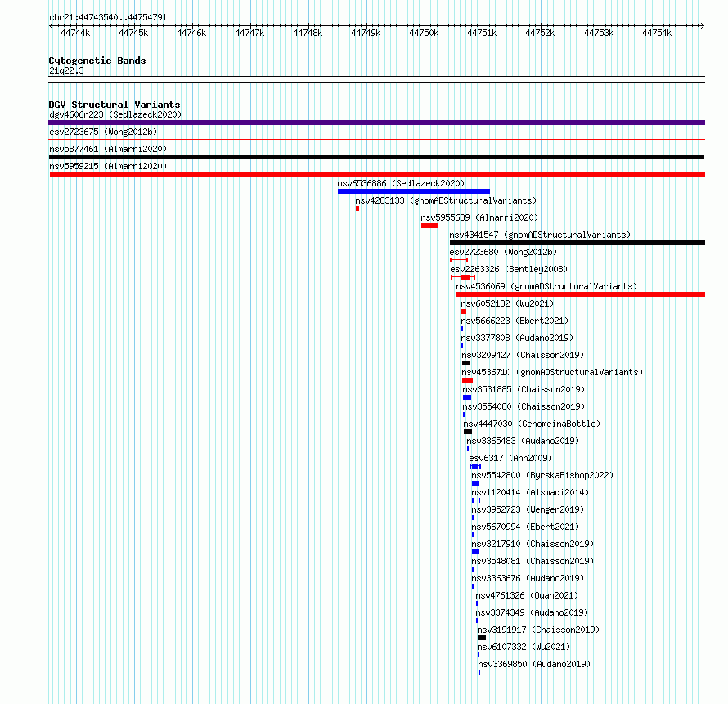Open nsv1120414 (Alsmadi2014) label
728x704 pixels.
point(530,492)
